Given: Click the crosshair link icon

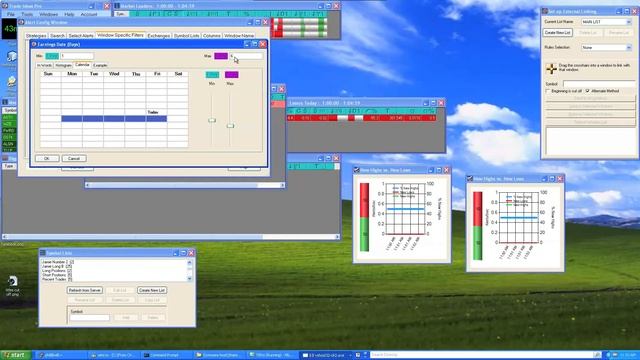Looking at the screenshot, I should pyautogui.click(x=551, y=69).
